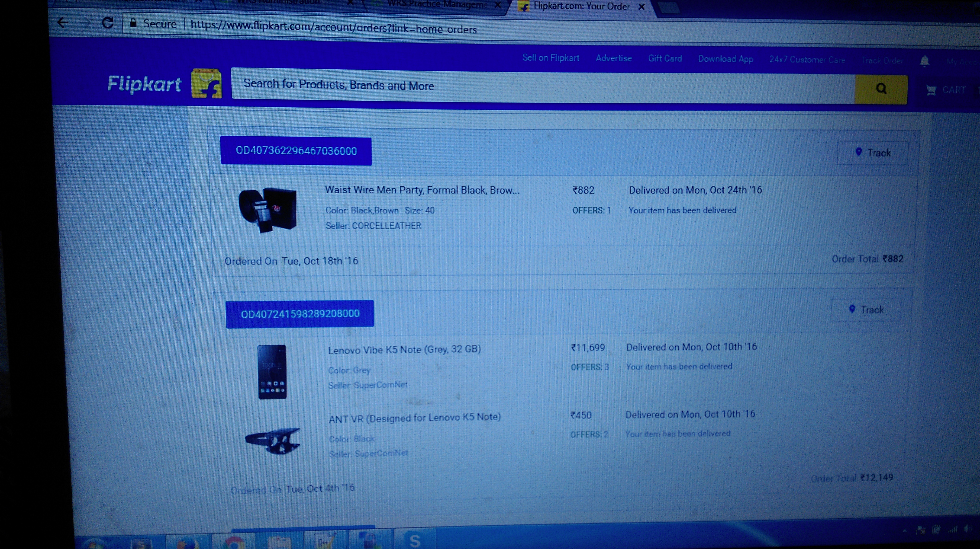Open order OD407241598289208000
The image size is (980, 549).
point(300,314)
